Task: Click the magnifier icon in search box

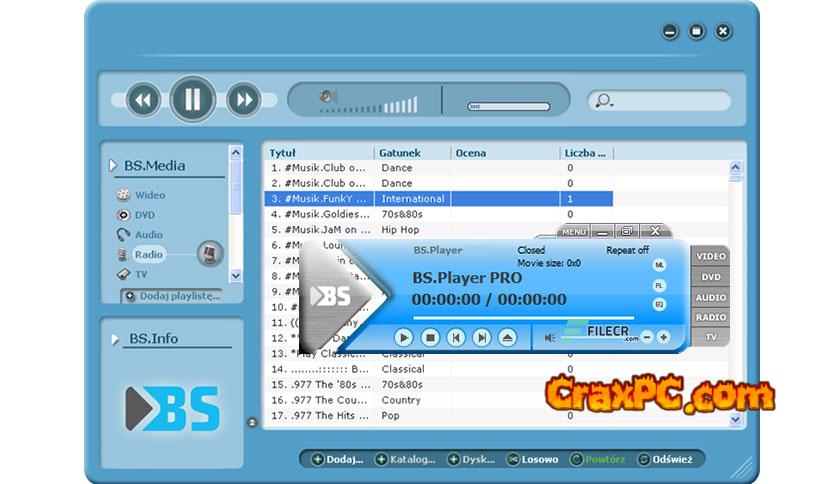Action: click(602, 100)
